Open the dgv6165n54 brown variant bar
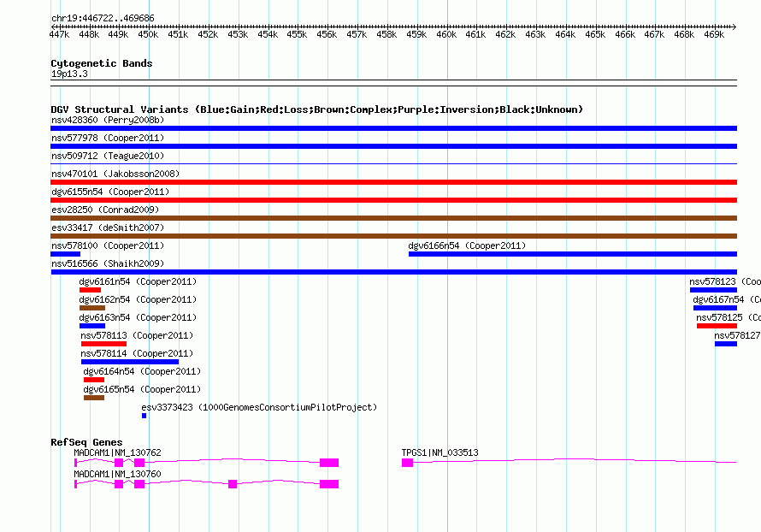The width and height of the screenshot is (761, 532). [93, 398]
